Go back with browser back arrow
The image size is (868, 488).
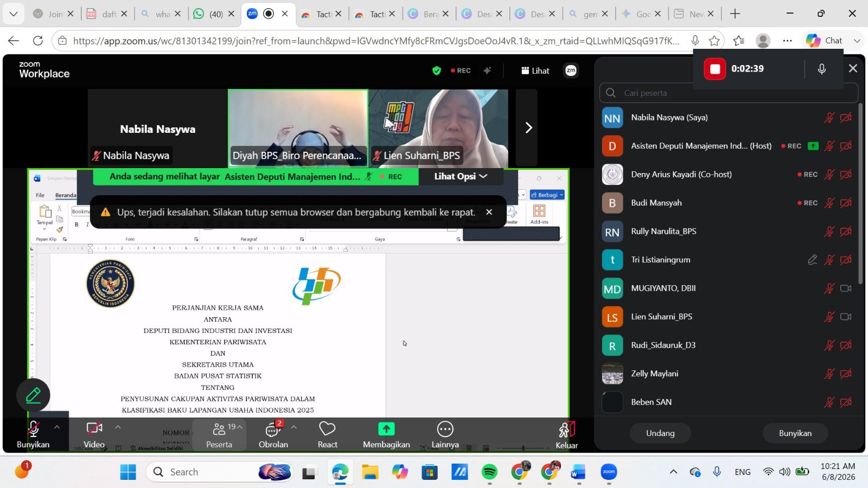[14, 41]
